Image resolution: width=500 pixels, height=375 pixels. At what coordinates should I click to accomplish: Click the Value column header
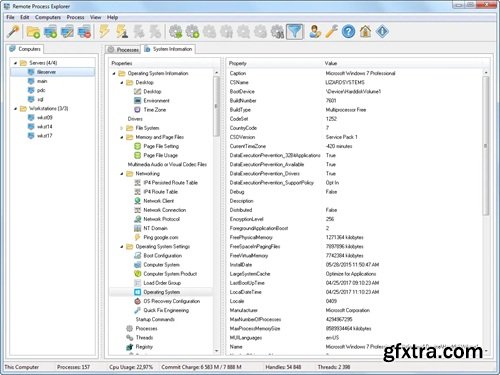click(331, 63)
